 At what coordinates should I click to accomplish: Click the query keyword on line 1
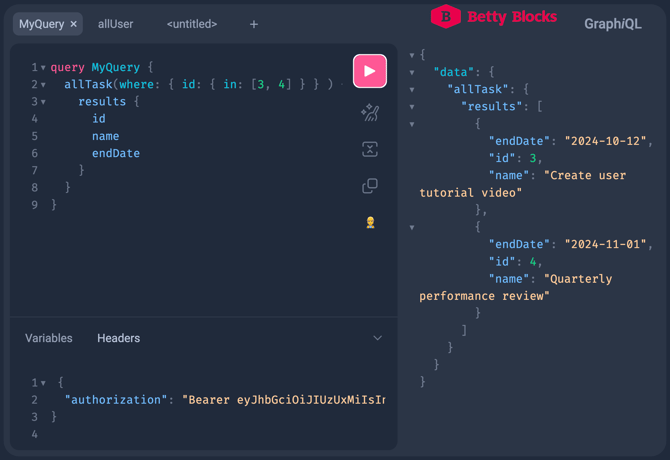(x=68, y=67)
